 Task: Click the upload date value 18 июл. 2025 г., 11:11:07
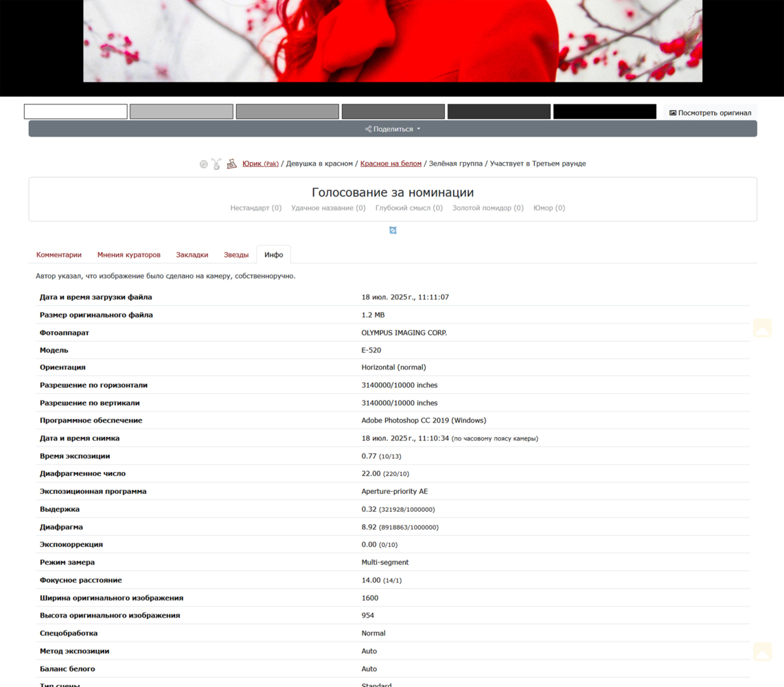405,297
